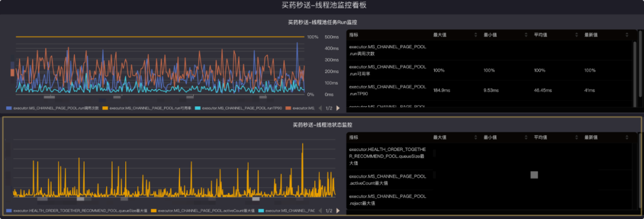
Task: Go to previous legend page in 线程池状态监控 chart
Action: 320,211
